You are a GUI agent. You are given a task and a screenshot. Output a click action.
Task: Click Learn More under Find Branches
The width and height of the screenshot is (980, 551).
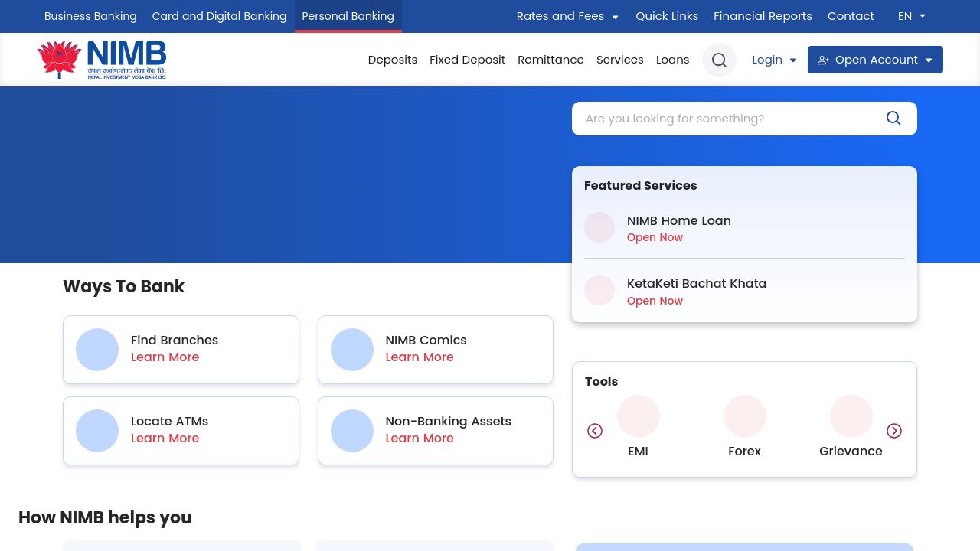click(x=165, y=357)
